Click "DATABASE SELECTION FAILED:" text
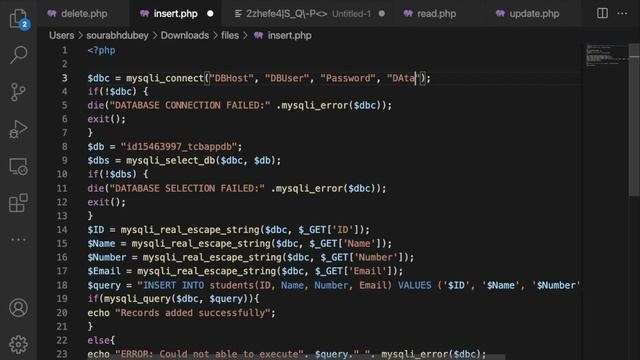This screenshot has width=640, height=360. tap(187, 188)
